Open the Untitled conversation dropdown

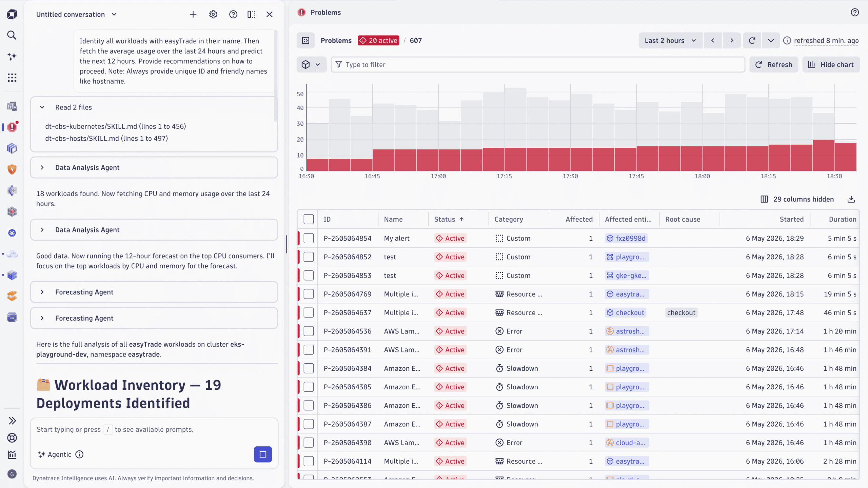pos(77,14)
